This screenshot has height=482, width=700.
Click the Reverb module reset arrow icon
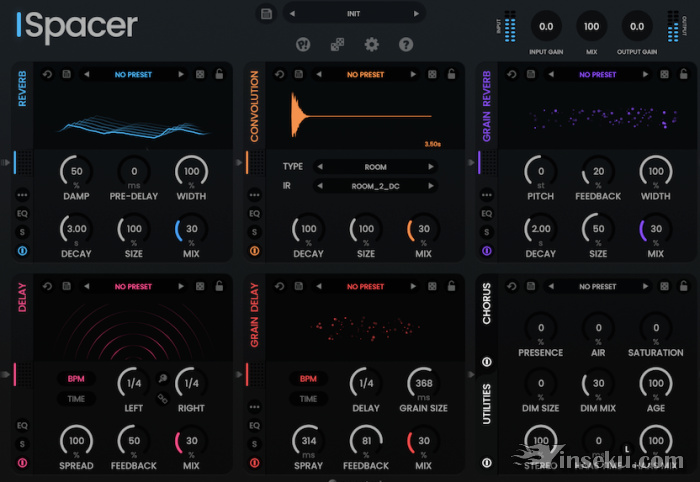click(x=47, y=74)
